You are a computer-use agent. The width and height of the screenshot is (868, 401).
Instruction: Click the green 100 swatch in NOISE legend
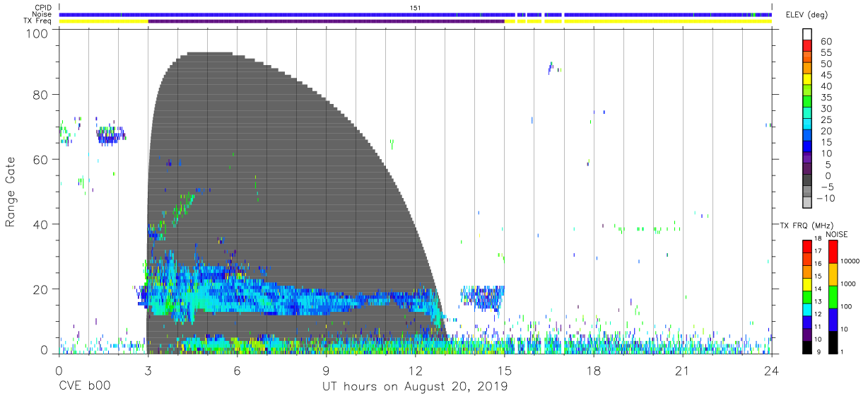pos(833,297)
